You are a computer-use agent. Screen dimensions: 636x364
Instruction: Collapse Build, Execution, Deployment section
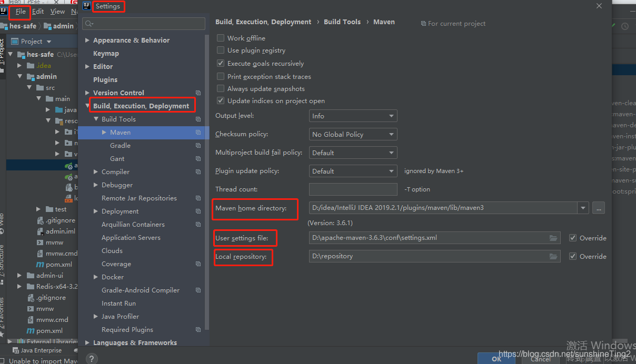pos(87,106)
